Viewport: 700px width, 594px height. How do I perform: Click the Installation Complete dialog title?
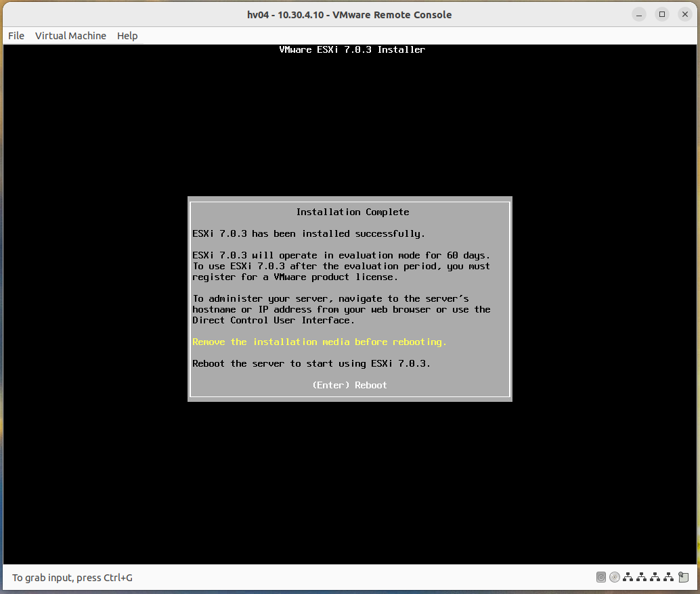click(352, 212)
